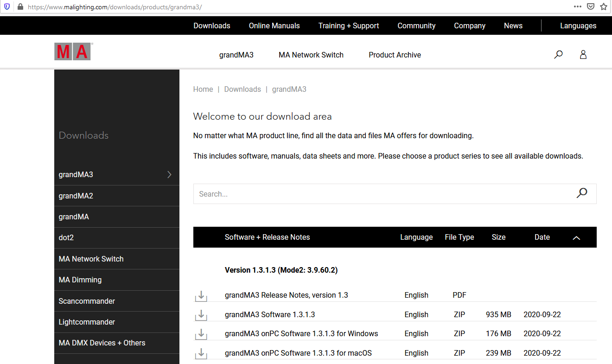Open Training + Support menu

(x=349, y=26)
